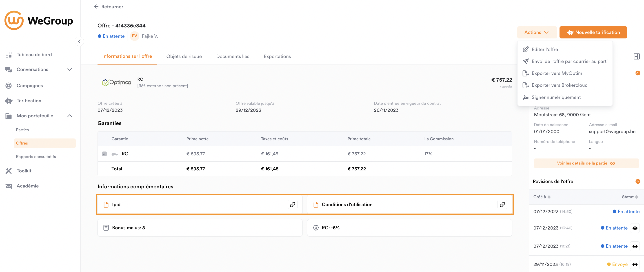Viewport: 644px width, 272px height.
Task: Click the Tarification piggy bank icon
Action: point(9,101)
